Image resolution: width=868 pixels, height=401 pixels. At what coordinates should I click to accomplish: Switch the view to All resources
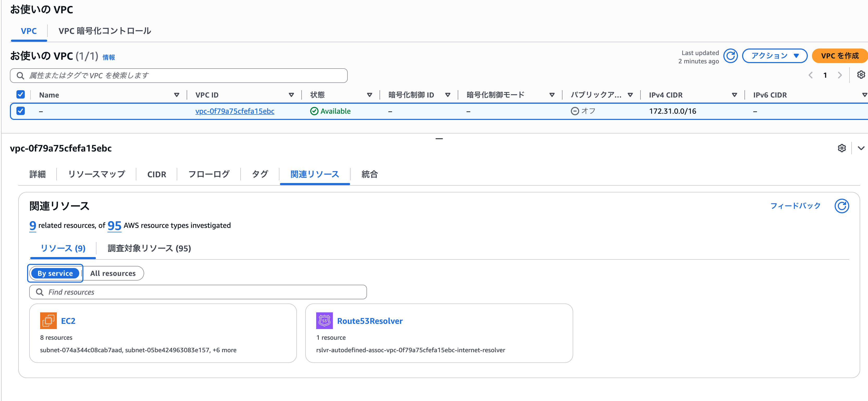tap(113, 273)
